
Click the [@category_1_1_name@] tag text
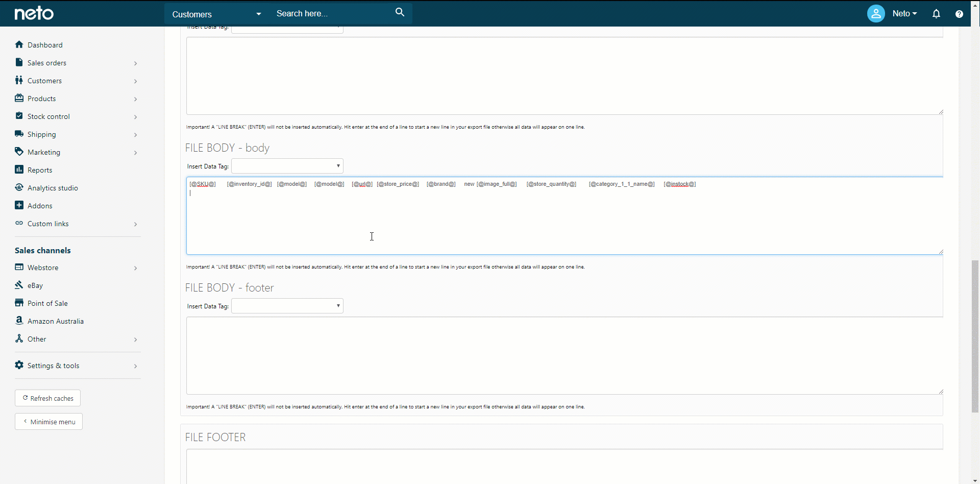(621, 184)
